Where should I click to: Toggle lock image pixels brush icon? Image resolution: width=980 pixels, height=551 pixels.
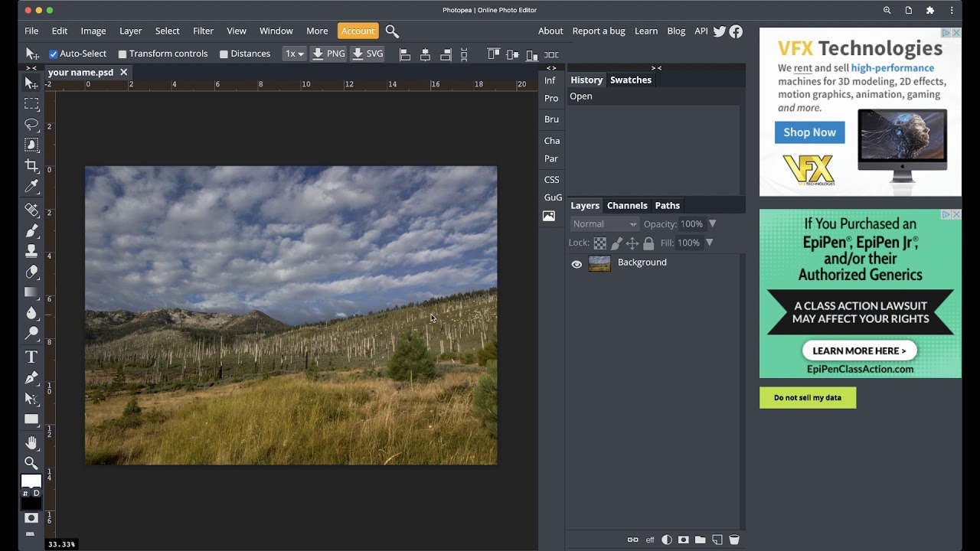tap(616, 243)
